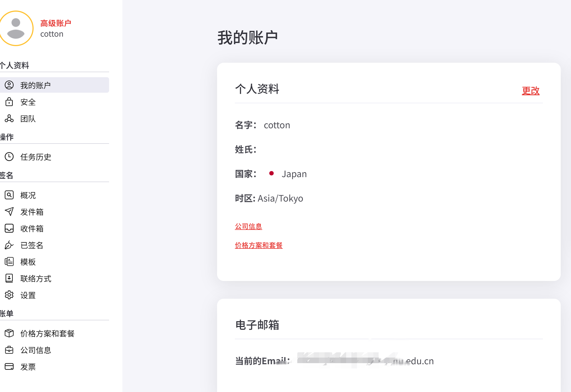Click the box icon for 价格方案和套餐

9,333
